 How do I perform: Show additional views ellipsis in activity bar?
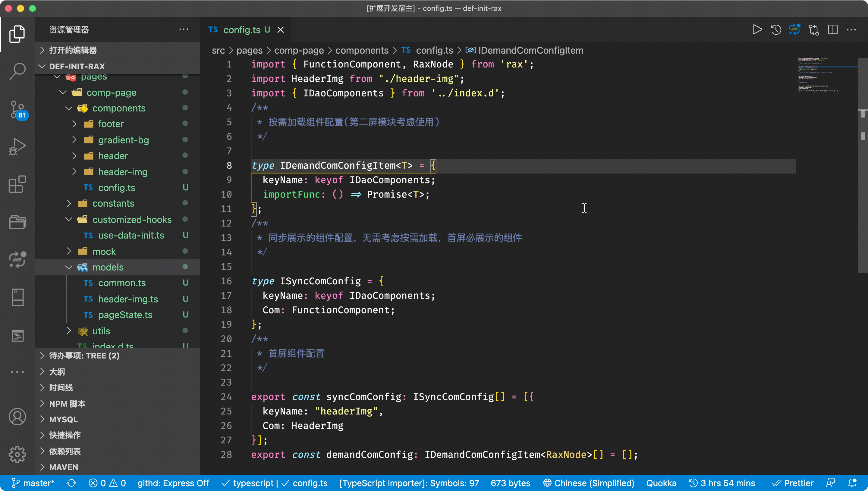[x=17, y=372]
